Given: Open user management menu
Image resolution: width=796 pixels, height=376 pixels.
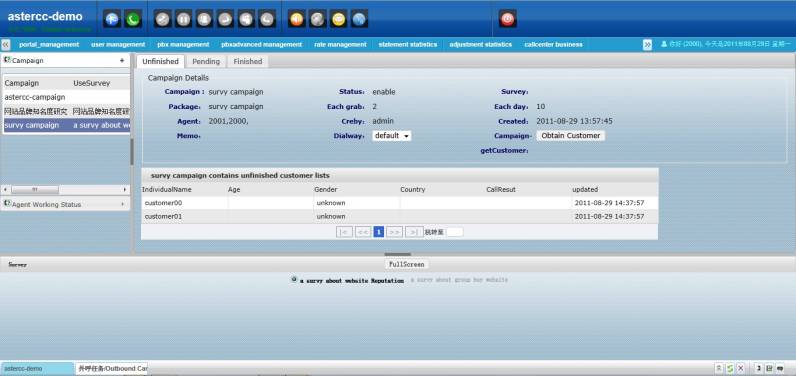Looking at the screenshot, I should 118,45.
